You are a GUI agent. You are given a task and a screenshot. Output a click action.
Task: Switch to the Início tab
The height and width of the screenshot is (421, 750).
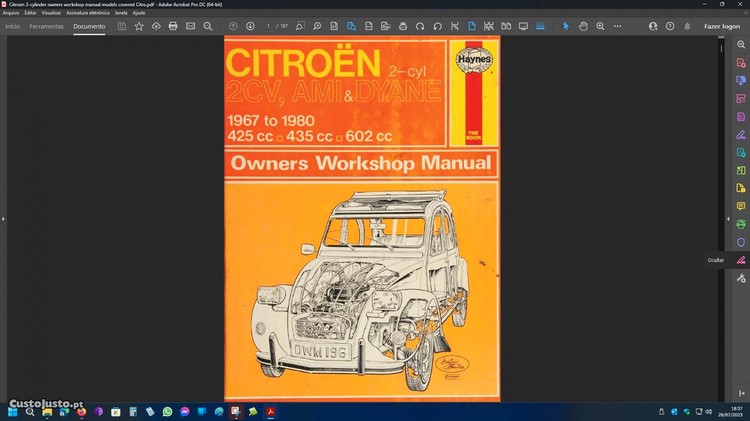13,26
